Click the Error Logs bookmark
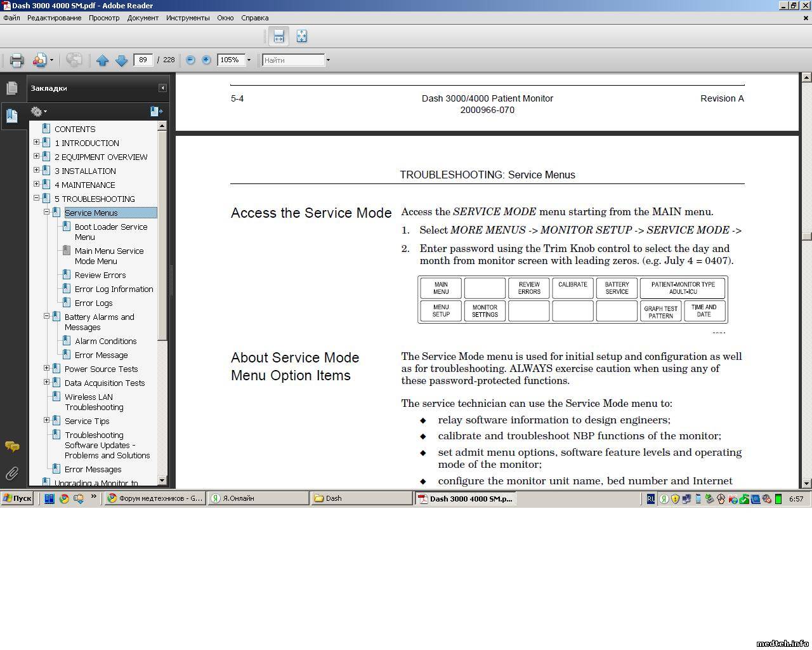This screenshot has height=650, width=812. pyautogui.click(x=93, y=303)
